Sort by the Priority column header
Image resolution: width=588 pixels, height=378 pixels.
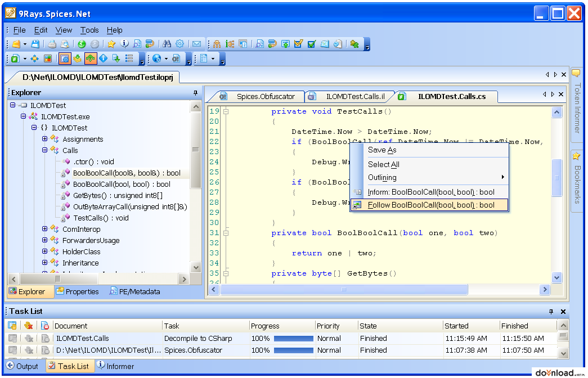pos(336,326)
